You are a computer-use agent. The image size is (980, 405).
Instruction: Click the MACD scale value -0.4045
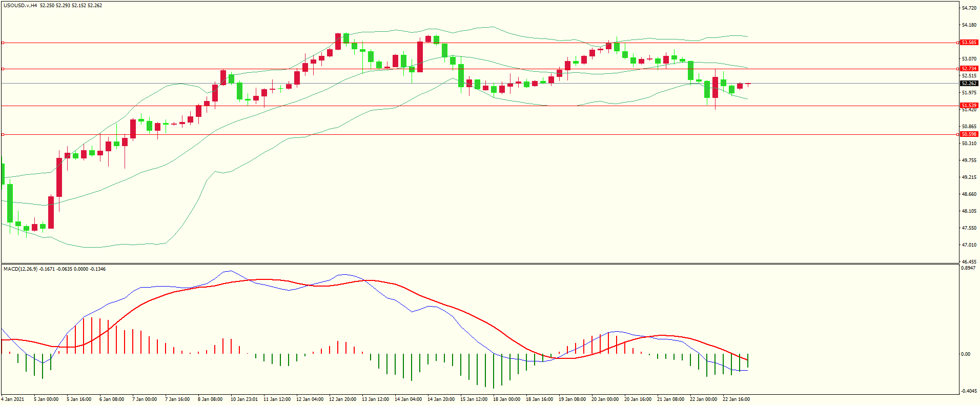click(x=968, y=391)
